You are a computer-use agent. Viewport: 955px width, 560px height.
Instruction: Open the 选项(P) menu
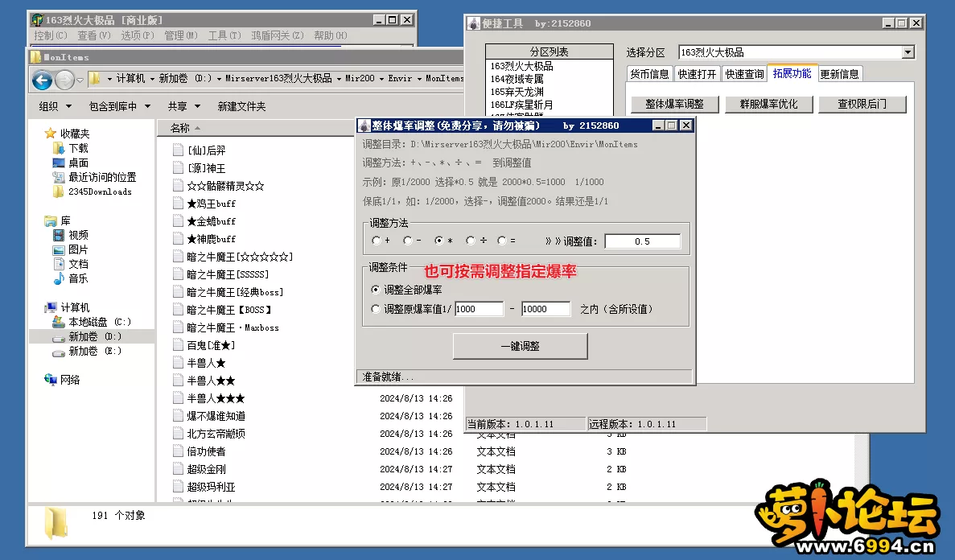coord(138,35)
